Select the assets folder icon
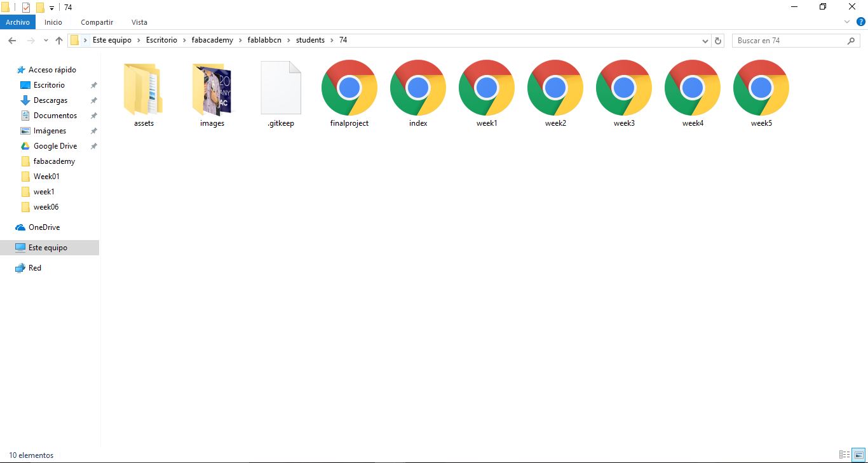 tap(144, 89)
